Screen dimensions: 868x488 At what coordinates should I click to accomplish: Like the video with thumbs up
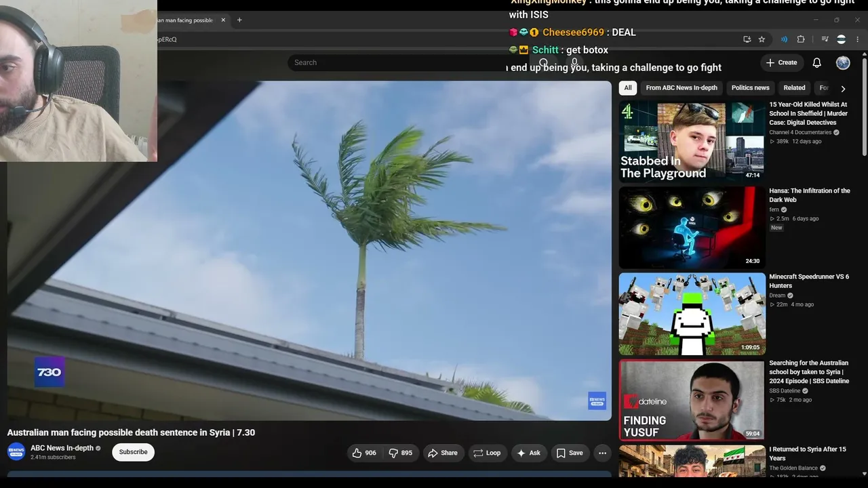click(364, 453)
